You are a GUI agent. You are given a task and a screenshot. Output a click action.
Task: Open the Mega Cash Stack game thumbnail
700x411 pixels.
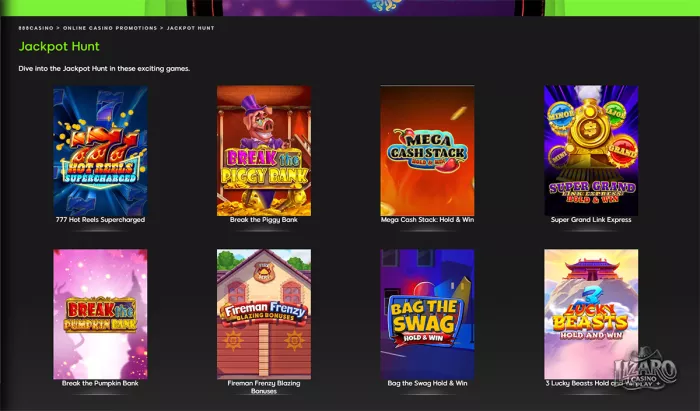coord(427,151)
